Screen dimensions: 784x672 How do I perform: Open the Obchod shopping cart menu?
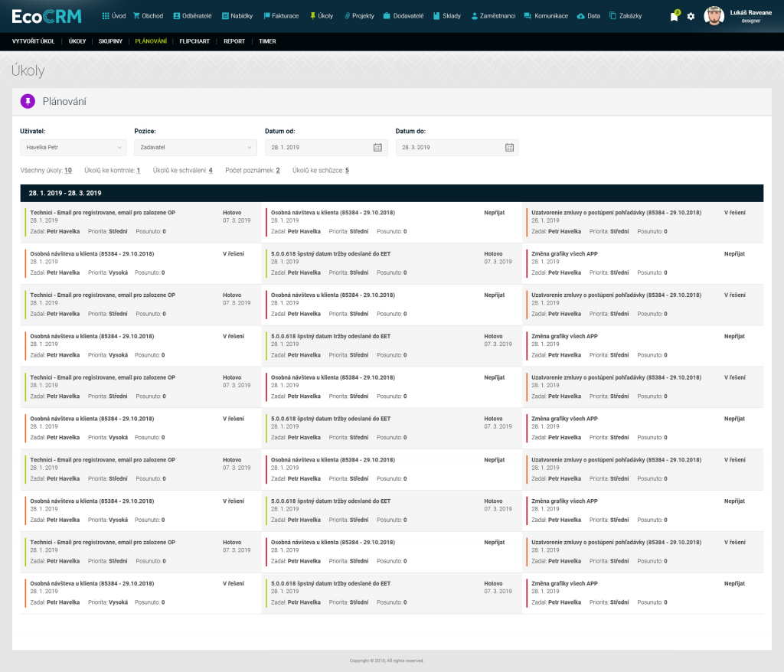coord(148,16)
